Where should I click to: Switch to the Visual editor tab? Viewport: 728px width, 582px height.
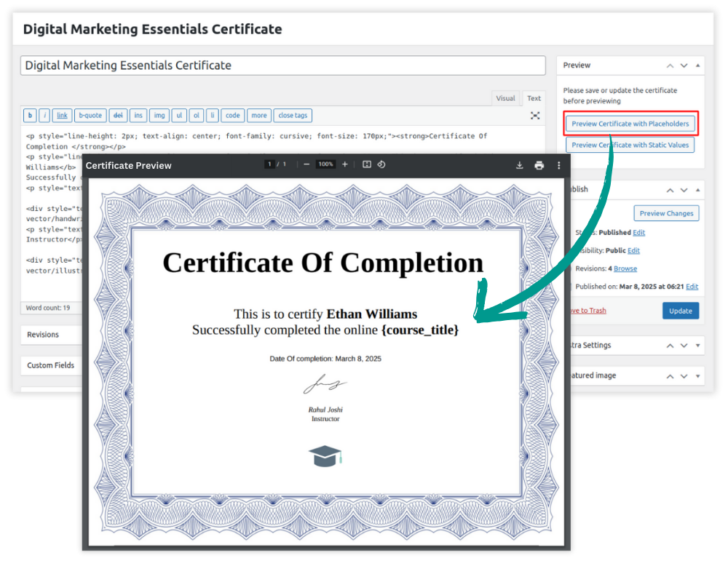pos(505,98)
